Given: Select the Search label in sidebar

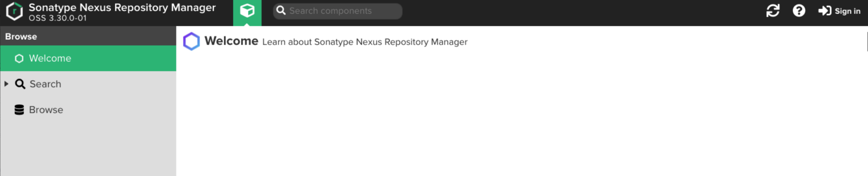Looking at the screenshot, I should coord(46,84).
